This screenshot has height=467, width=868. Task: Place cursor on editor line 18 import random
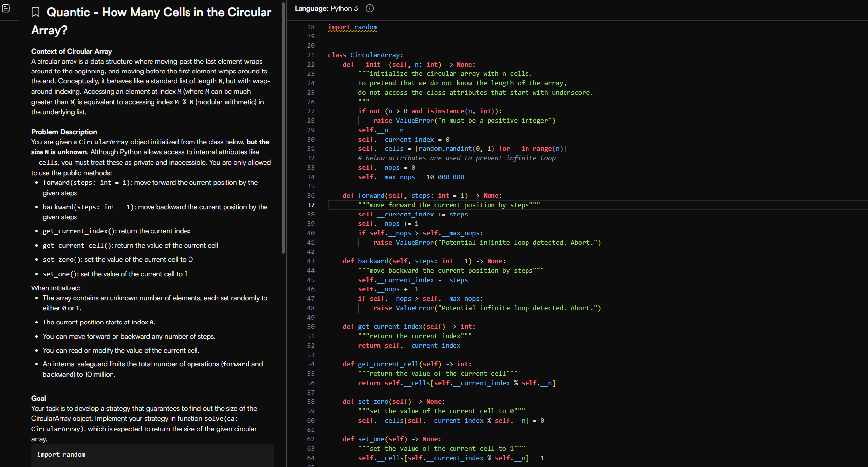click(352, 27)
